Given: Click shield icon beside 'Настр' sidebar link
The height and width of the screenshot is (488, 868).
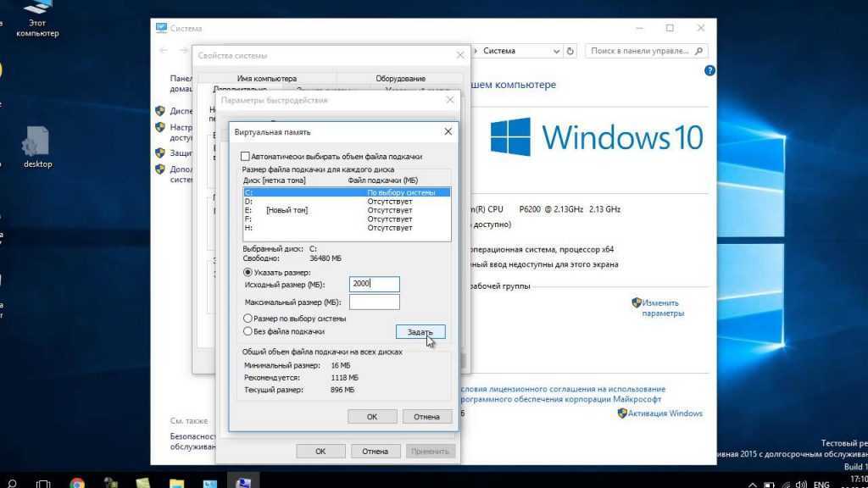Looking at the screenshot, I should (160, 127).
